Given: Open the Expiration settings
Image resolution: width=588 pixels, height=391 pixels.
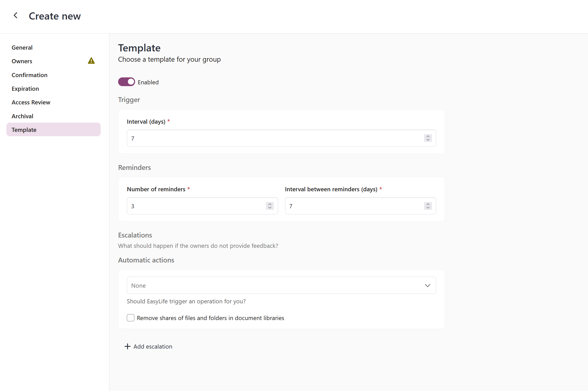Looking at the screenshot, I should click(25, 88).
